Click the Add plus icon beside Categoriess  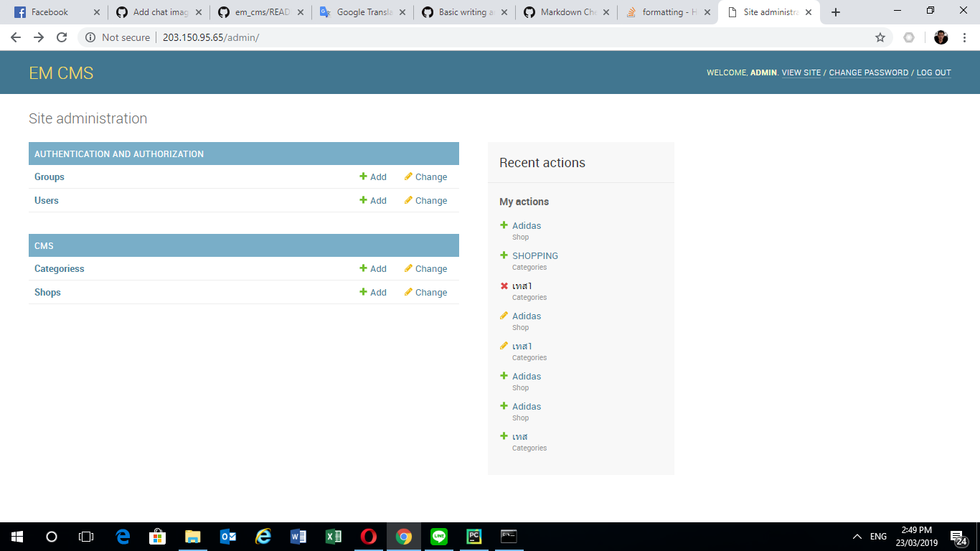coord(363,268)
